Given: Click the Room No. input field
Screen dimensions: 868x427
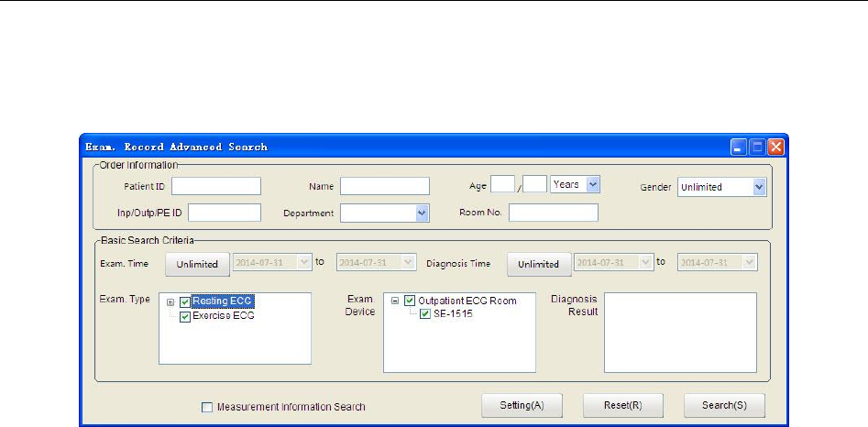Looking at the screenshot, I should pos(554,213).
